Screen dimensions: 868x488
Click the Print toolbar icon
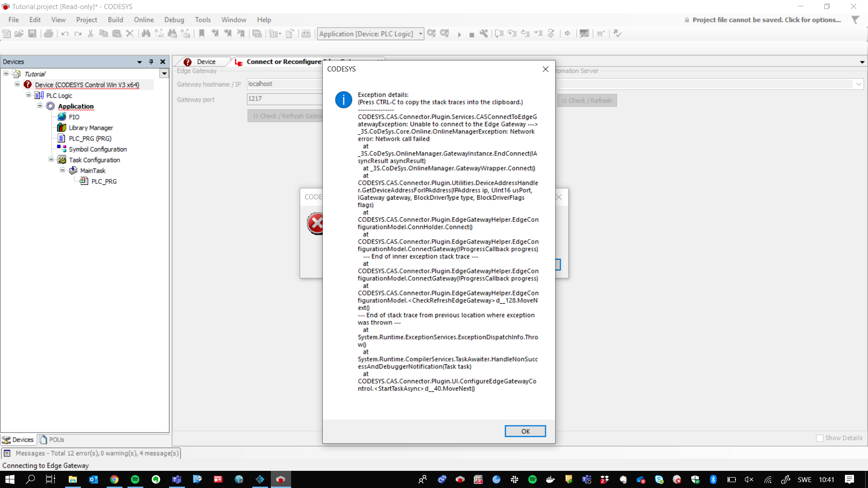(49, 33)
